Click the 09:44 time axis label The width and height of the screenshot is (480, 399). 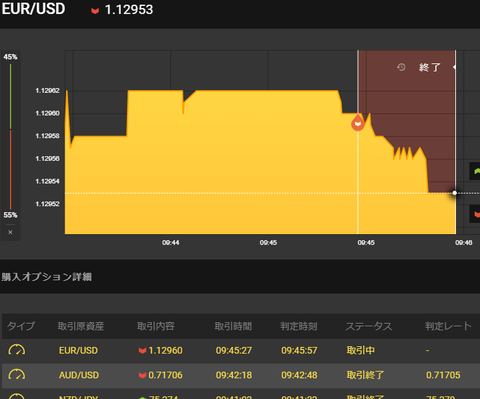click(171, 243)
